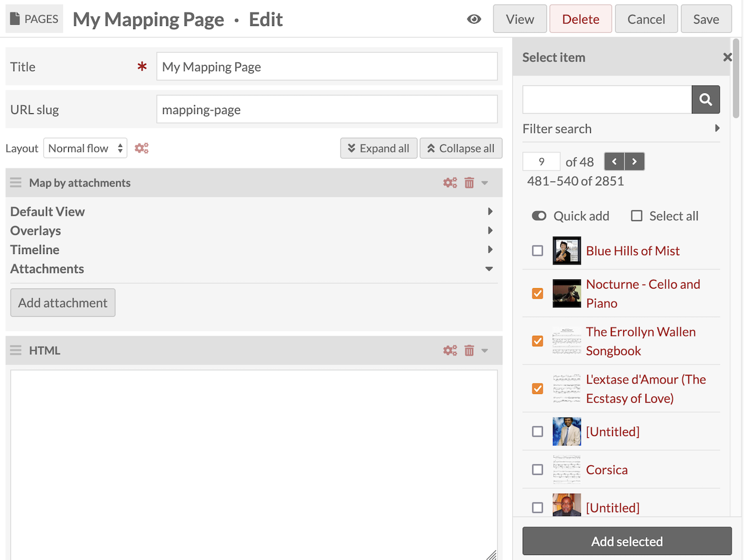Image resolution: width=744 pixels, height=560 pixels.
Task: Open HTML block settings gears icon
Action: click(450, 351)
